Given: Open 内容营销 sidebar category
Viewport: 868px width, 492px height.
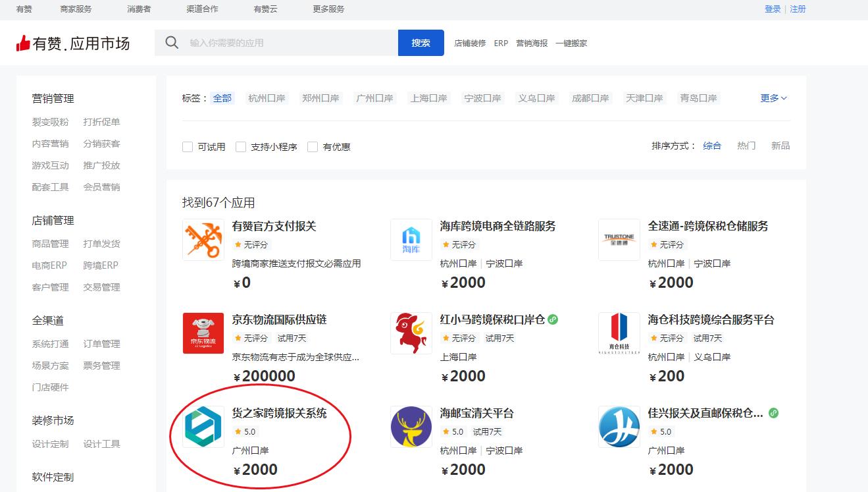Looking at the screenshot, I should (50, 144).
